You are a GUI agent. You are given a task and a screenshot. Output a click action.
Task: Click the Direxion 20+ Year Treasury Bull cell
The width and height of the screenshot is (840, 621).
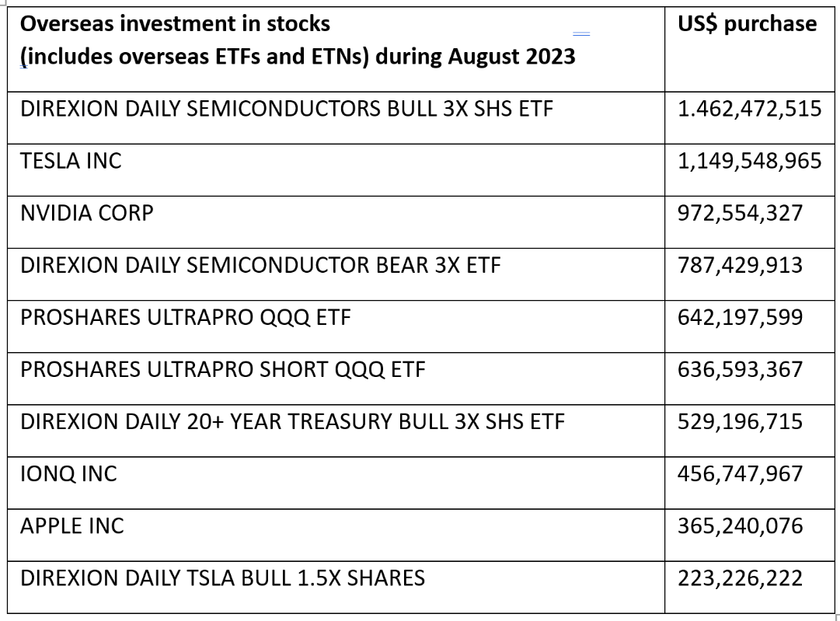(x=292, y=421)
